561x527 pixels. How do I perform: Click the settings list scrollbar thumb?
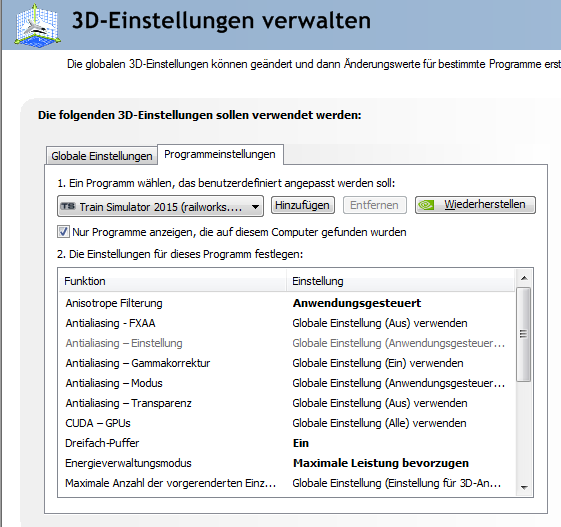coord(524,334)
